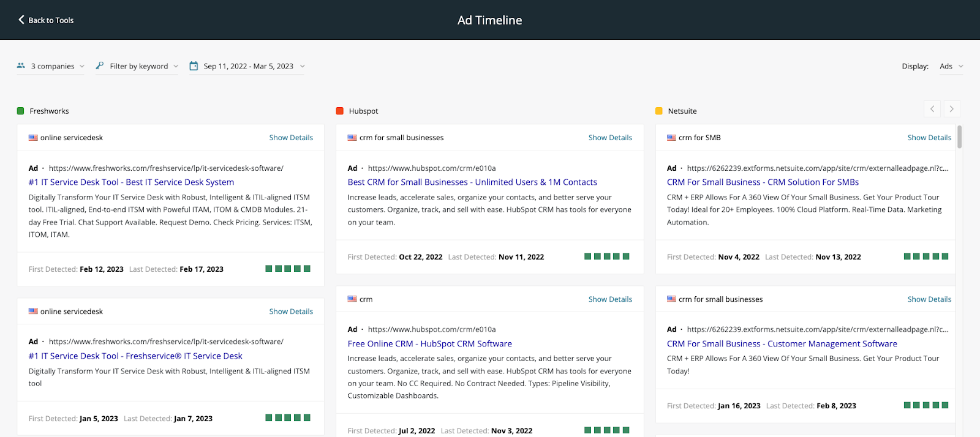Open 'Best CRM for Small Businesses' ad headline
The image size is (980, 437).
click(472, 182)
